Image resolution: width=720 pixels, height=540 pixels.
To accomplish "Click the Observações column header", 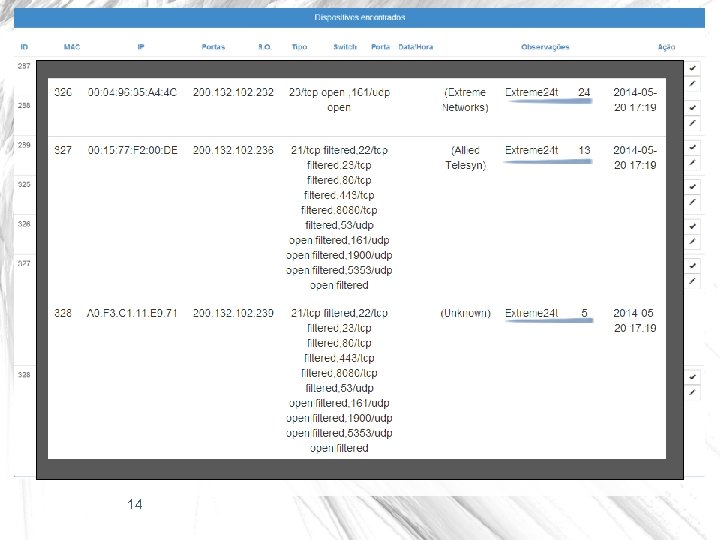I will tap(545, 47).
